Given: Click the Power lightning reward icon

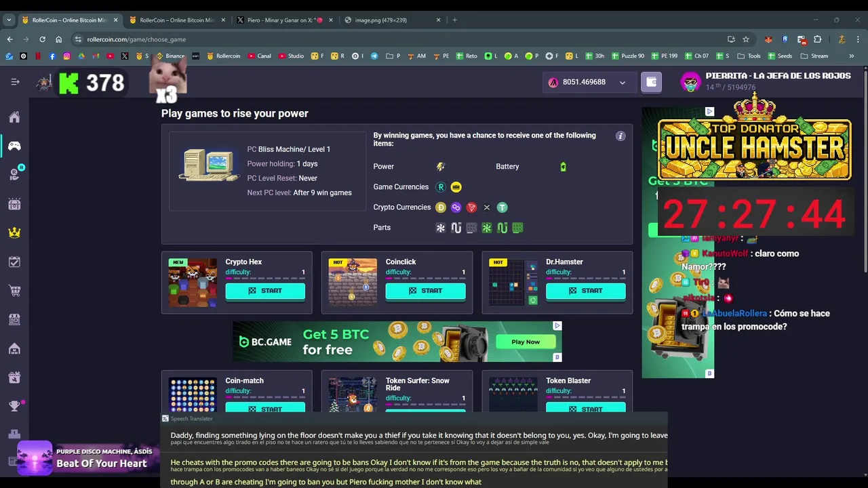Looking at the screenshot, I should tap(440, 167).
